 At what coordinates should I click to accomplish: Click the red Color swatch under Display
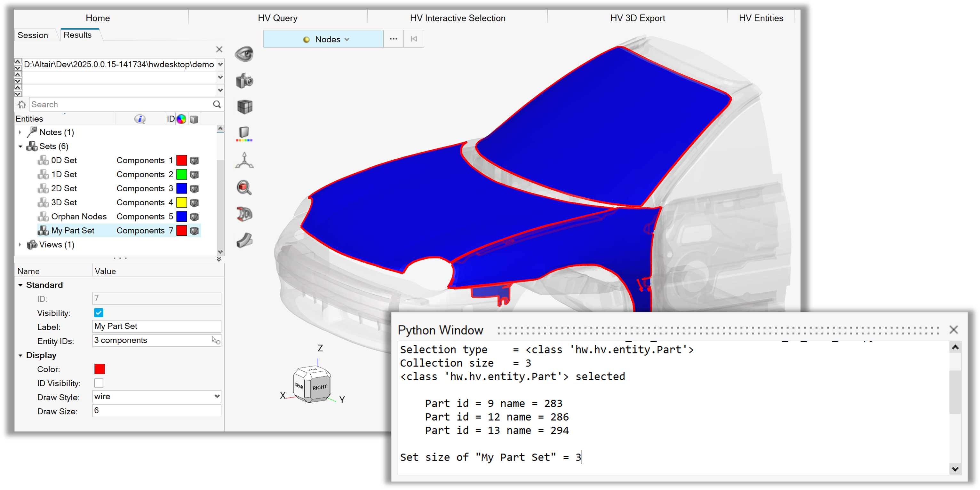click(100, 369)
